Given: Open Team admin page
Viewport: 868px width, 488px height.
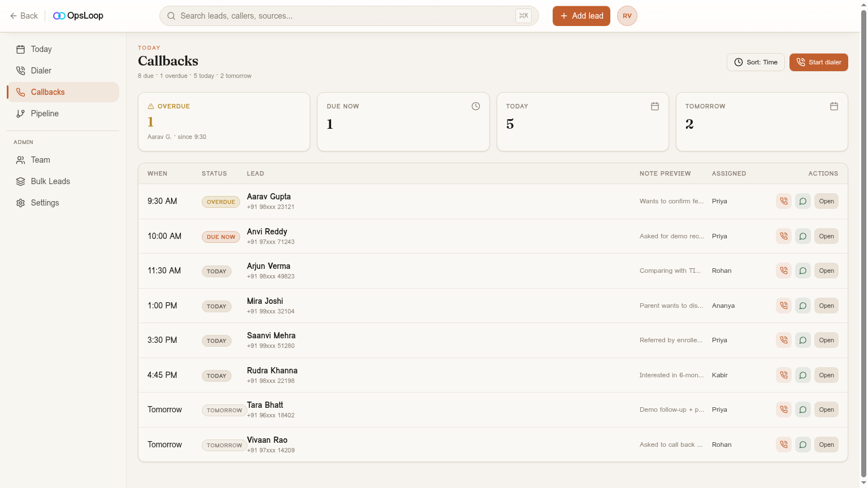Looking at the screenshot, I should pyautogui.click(x=63, y=160).
